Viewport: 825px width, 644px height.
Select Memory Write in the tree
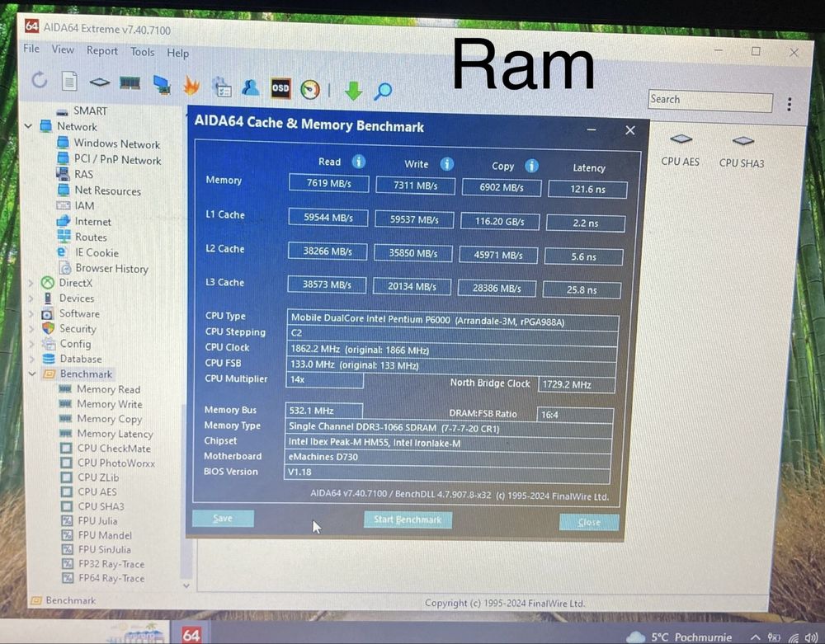coord(110,404)
